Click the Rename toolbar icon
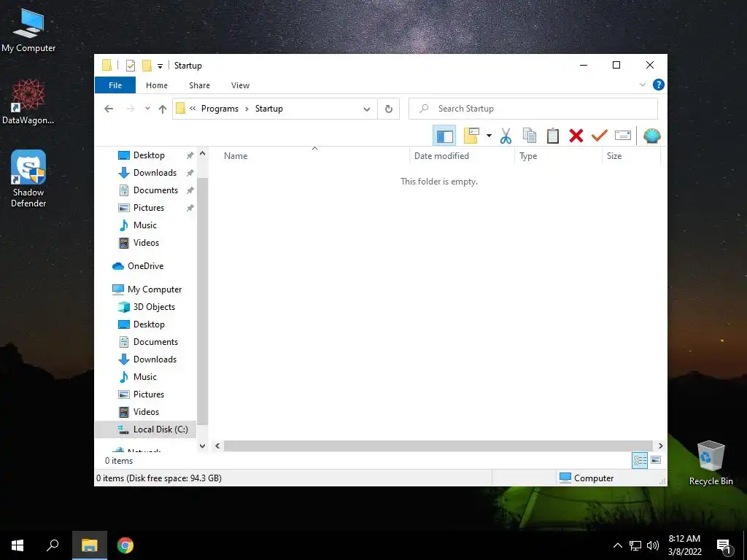 point(623,136)
